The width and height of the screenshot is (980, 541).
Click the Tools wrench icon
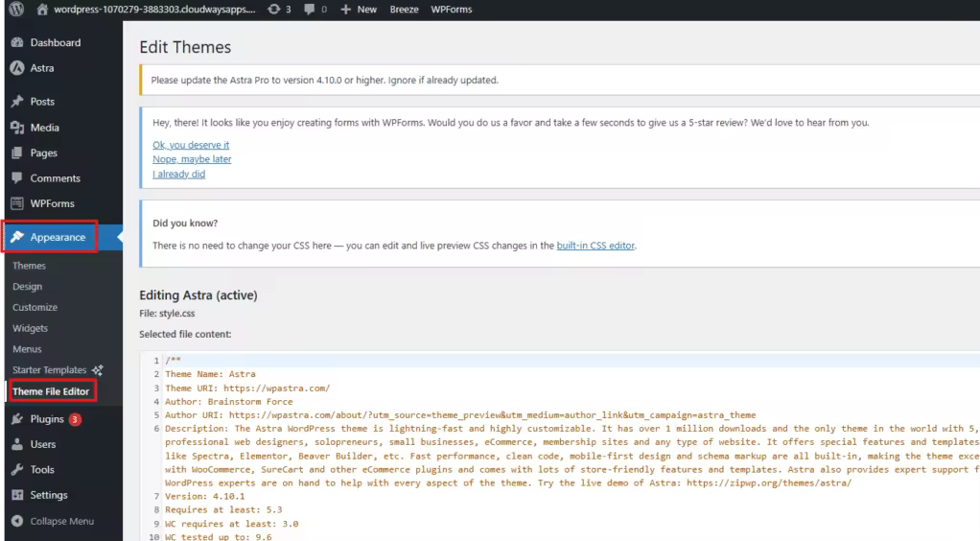pos(17,469)
